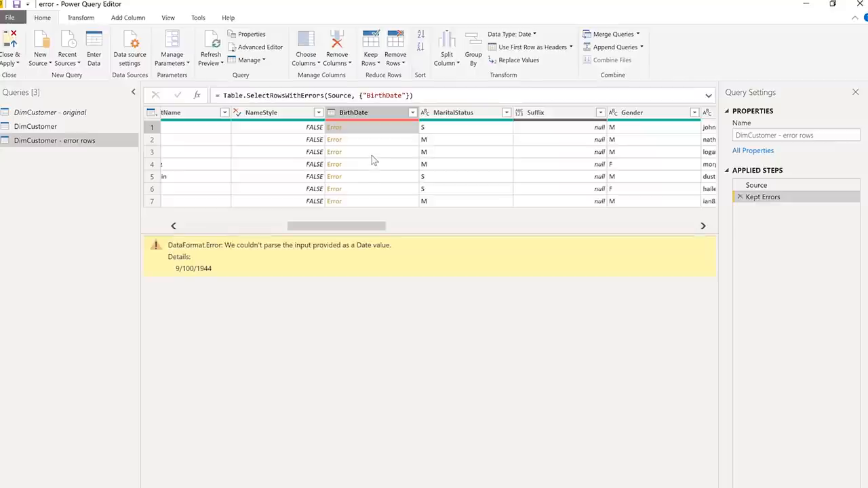Click the table select-all corner icon
The height and width of the screenshot is (488, 868).
[x=152, y=113]
